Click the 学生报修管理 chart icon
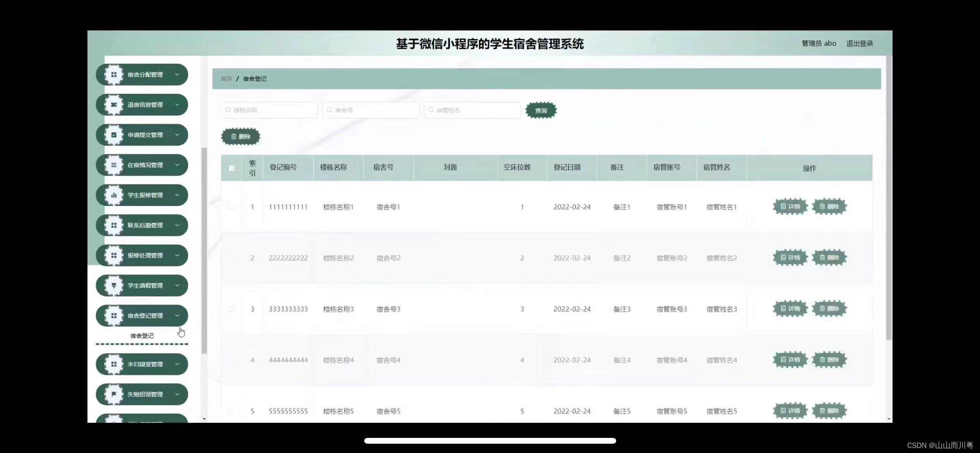The width and height of the screenshot is (980, 453). coord(114,195)
